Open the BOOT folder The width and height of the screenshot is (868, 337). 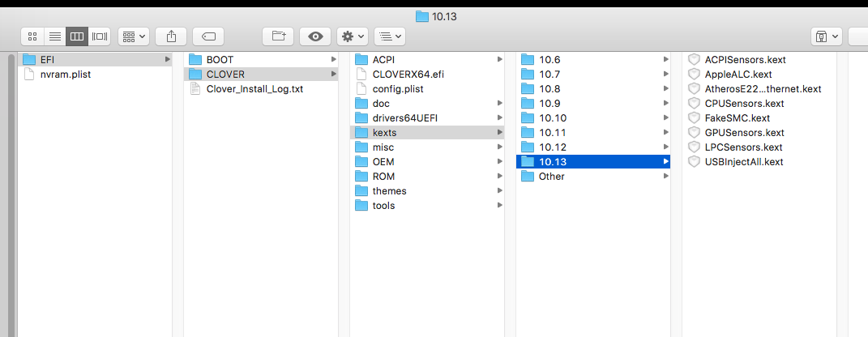coord(261,59)
